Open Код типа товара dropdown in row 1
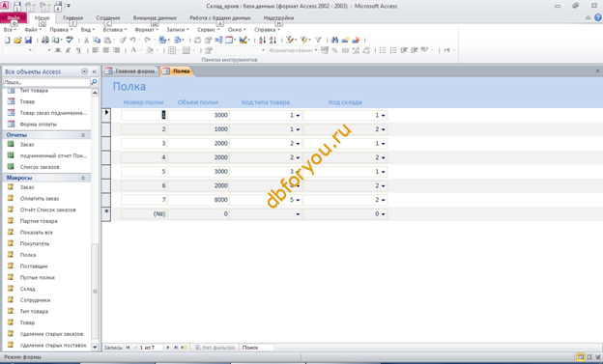The height and width of the screenshot is (364, 603). coord(298,115)
